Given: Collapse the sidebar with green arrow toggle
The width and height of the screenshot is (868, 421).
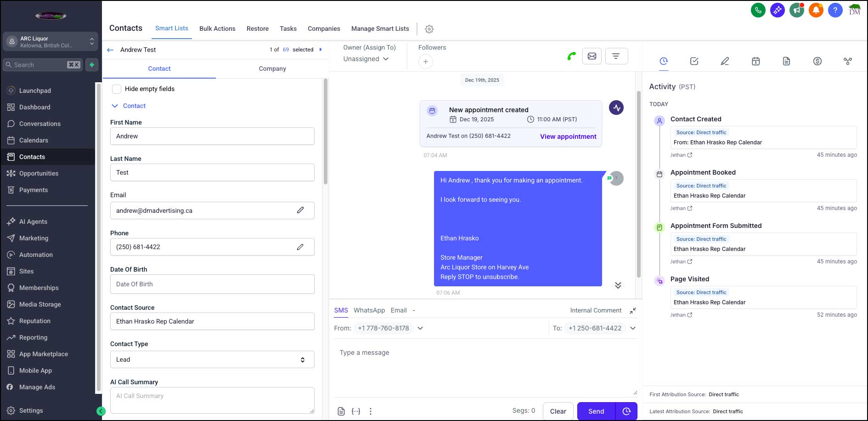Looking at the screenshot, I should [101, 411].
